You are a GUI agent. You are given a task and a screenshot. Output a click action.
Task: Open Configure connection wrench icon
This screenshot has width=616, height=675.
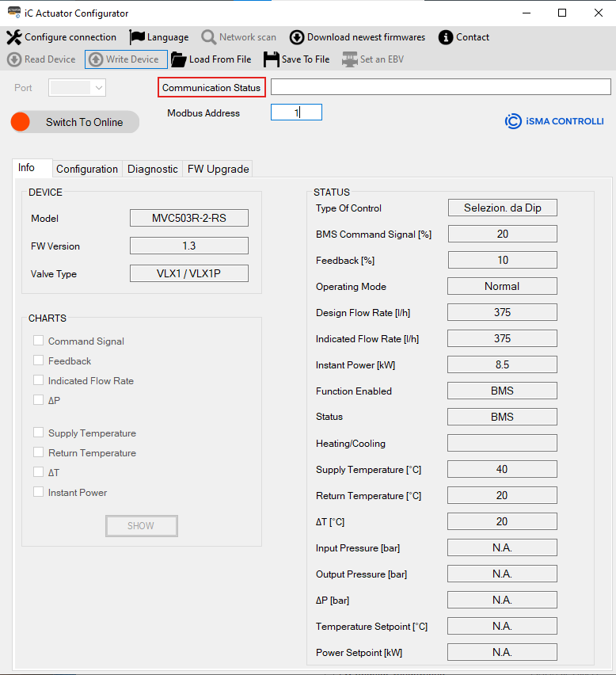14,37
